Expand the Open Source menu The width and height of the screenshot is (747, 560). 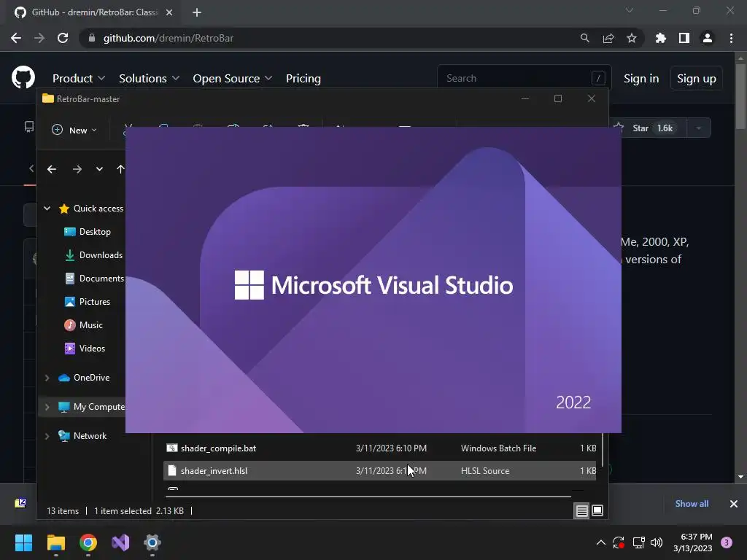(233, 78)
